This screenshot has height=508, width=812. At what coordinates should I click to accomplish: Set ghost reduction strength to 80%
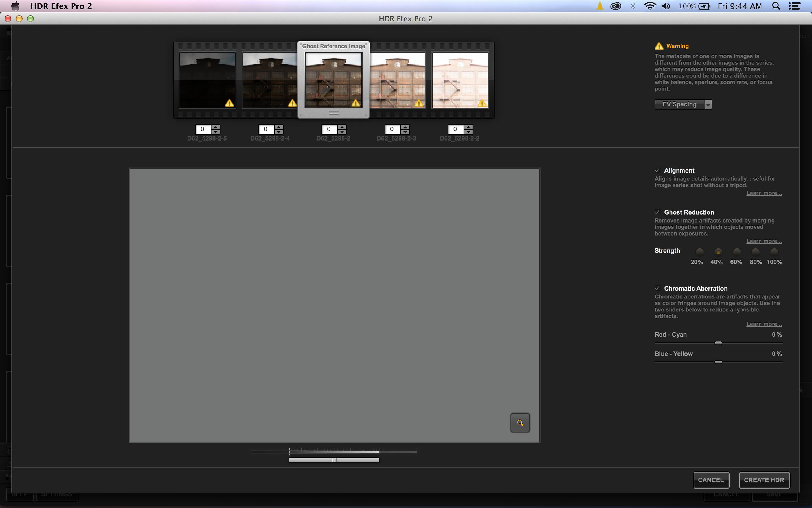[x=755, y=252]
